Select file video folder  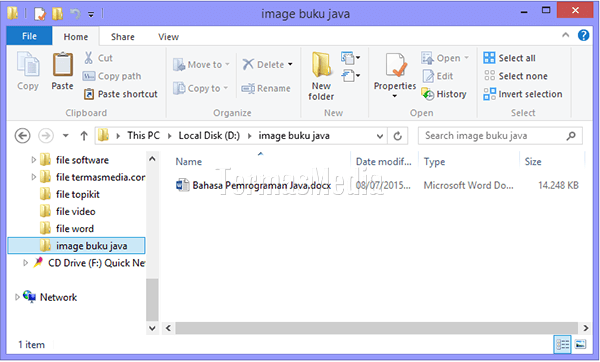click(x=76, y=212)
